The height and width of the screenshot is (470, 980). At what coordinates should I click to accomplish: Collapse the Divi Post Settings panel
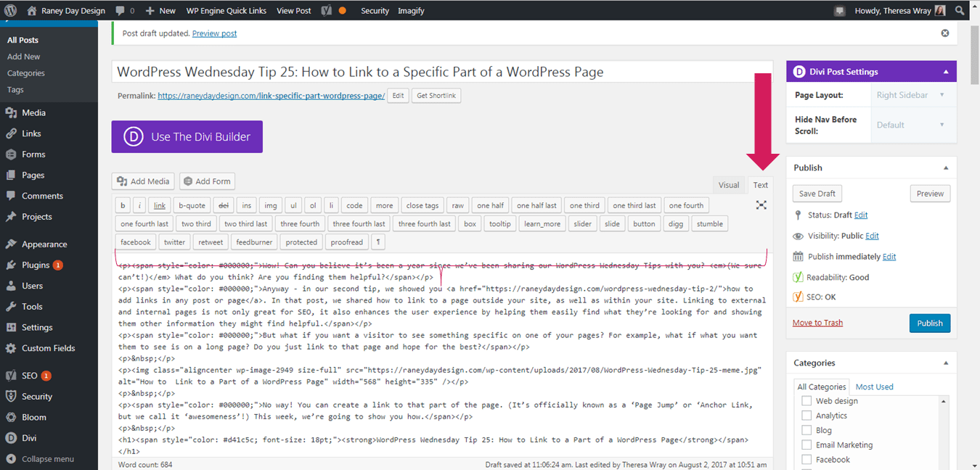[946, 72]
